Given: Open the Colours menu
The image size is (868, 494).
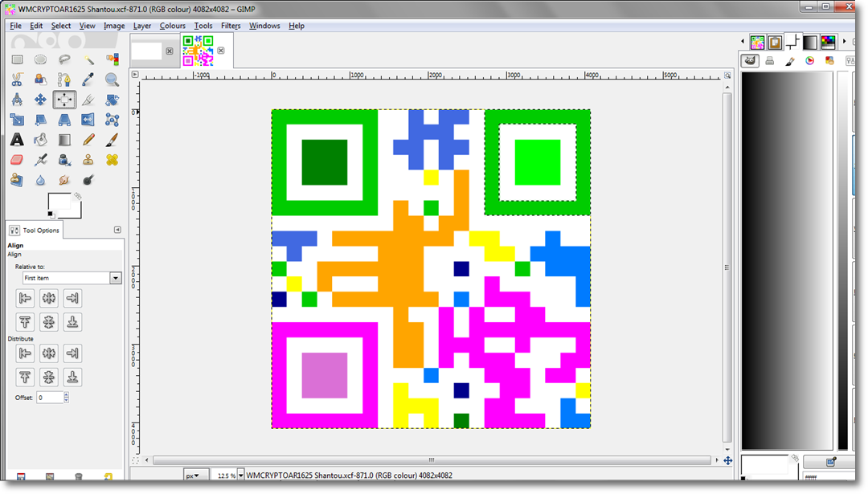Looking at the screenshot, I should (173, 26).
